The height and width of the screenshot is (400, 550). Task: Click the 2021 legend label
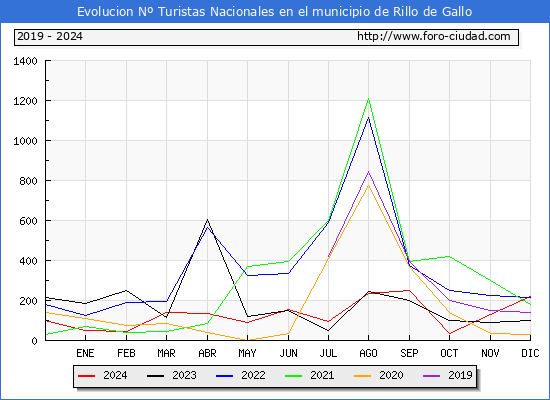322,375
